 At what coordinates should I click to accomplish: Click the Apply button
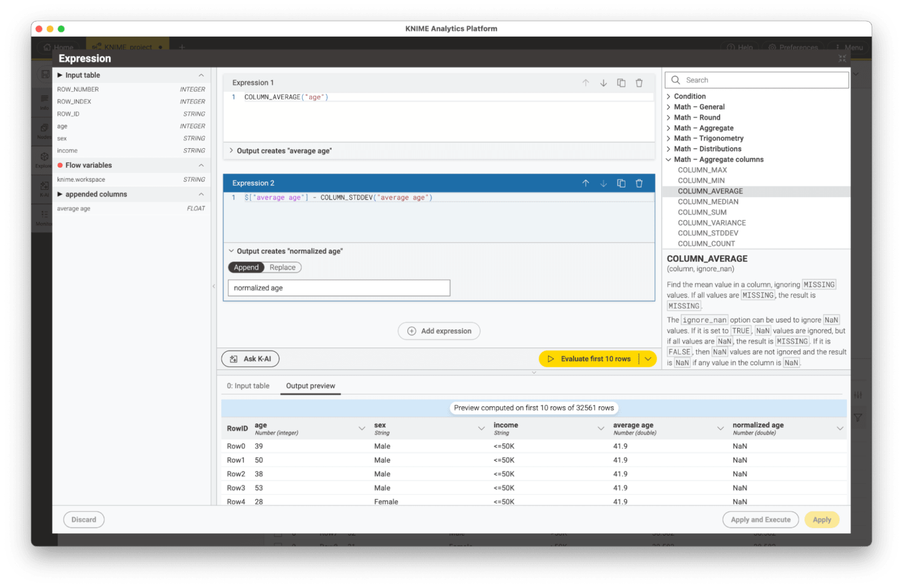click(822, 520)
